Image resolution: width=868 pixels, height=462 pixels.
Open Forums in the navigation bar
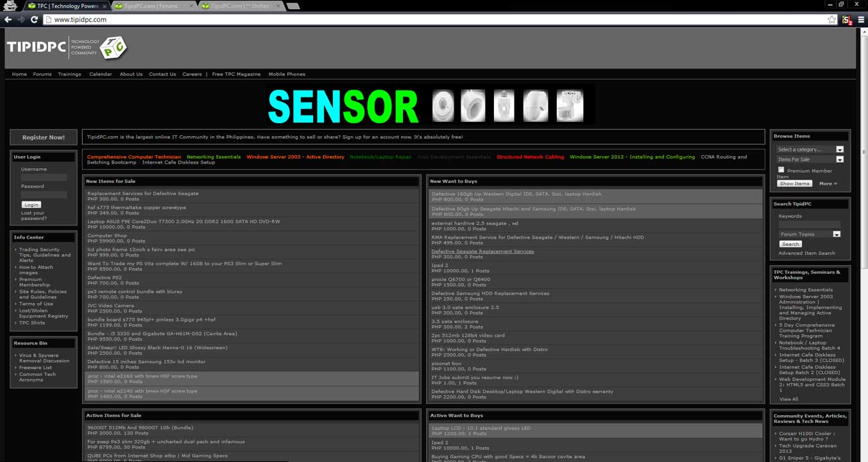pos(42,74)
